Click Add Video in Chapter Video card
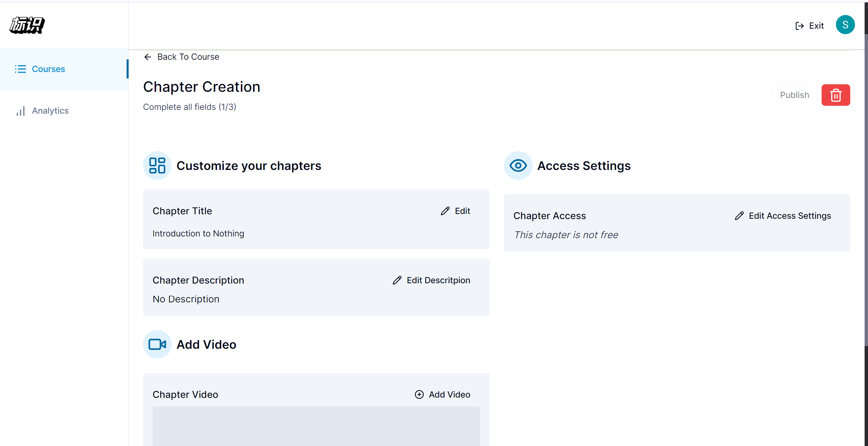This screenshot has width=868, height=446. pyautogui.click(x=443, y=394)
